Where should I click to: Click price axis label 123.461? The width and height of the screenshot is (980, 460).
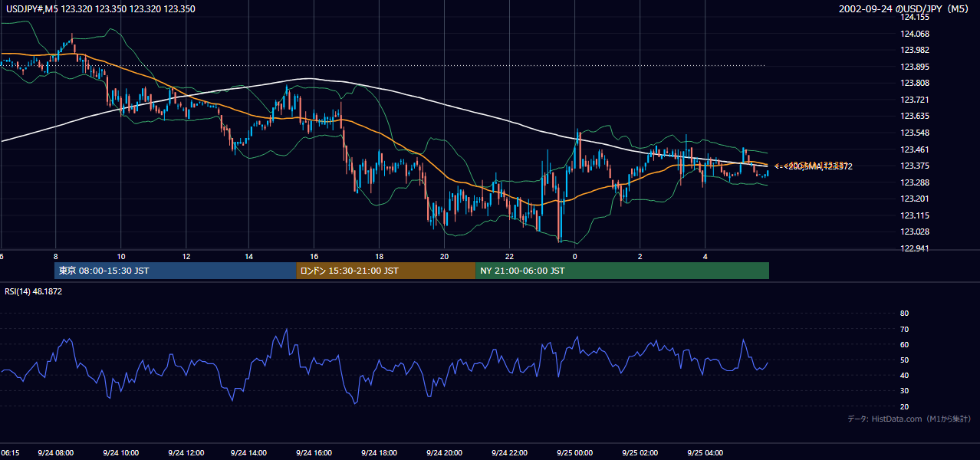coord(914,149)
